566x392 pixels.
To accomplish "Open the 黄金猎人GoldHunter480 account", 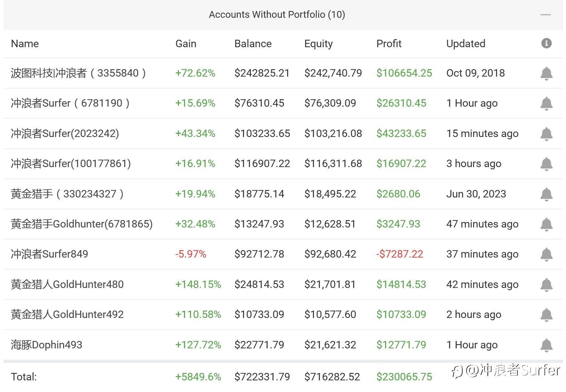I will (x=67, y=284).
